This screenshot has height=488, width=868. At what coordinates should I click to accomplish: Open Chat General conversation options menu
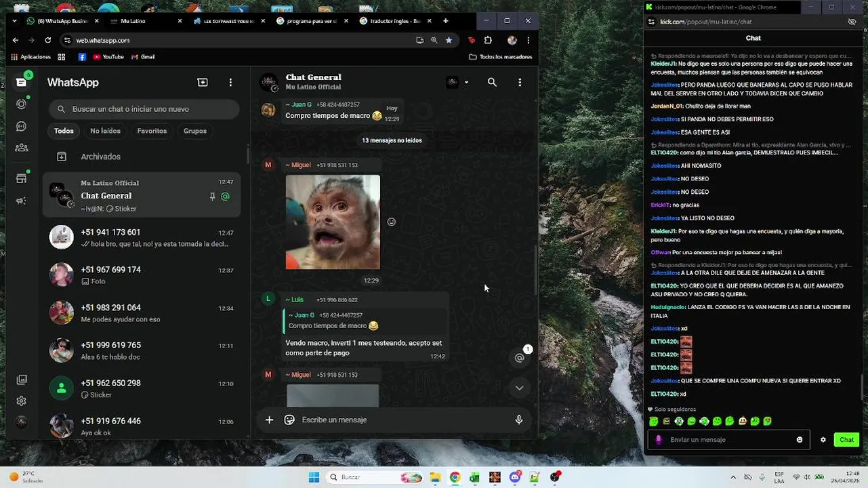(x=520, y=82)
